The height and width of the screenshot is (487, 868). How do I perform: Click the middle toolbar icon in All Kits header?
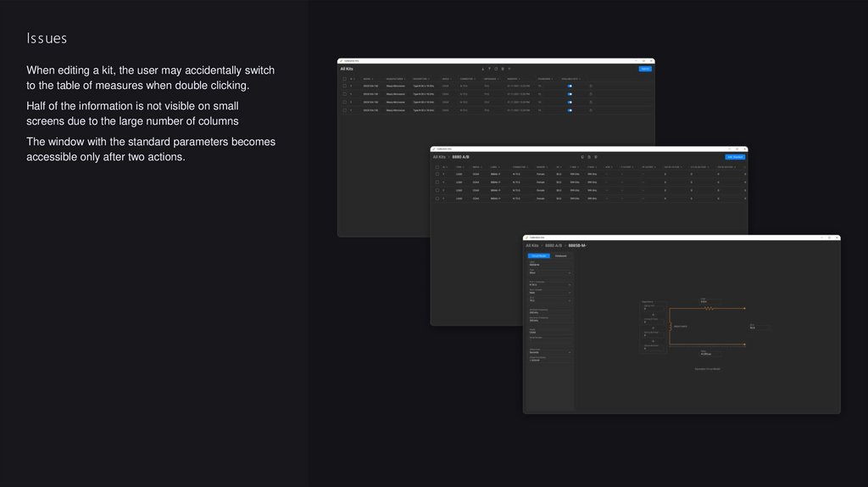(496, 69)
